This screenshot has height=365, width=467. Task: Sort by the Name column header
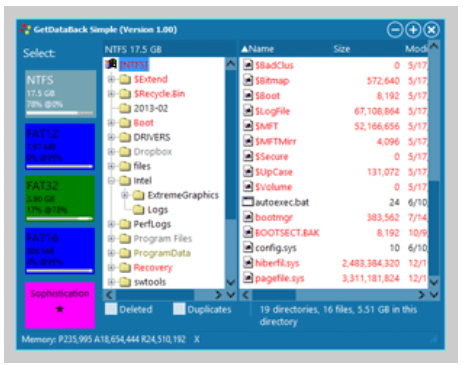[257, 49]
